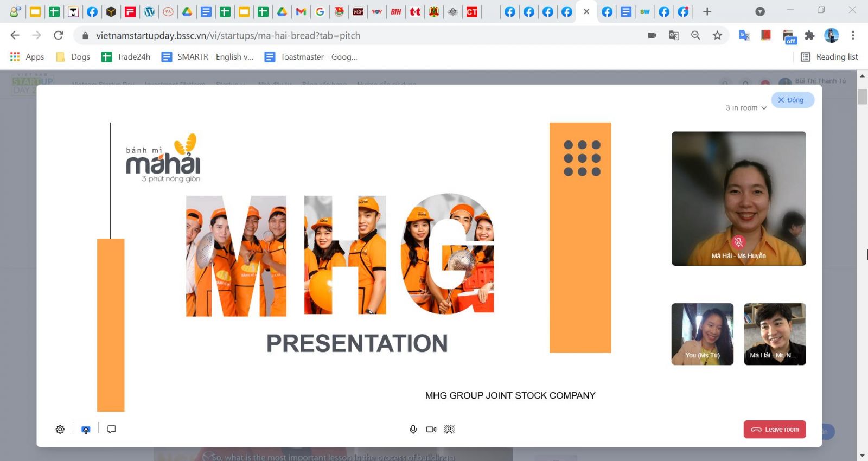Switch to the CT tab
This screenshot has width=868, height=461.
[x=472, y=11]
